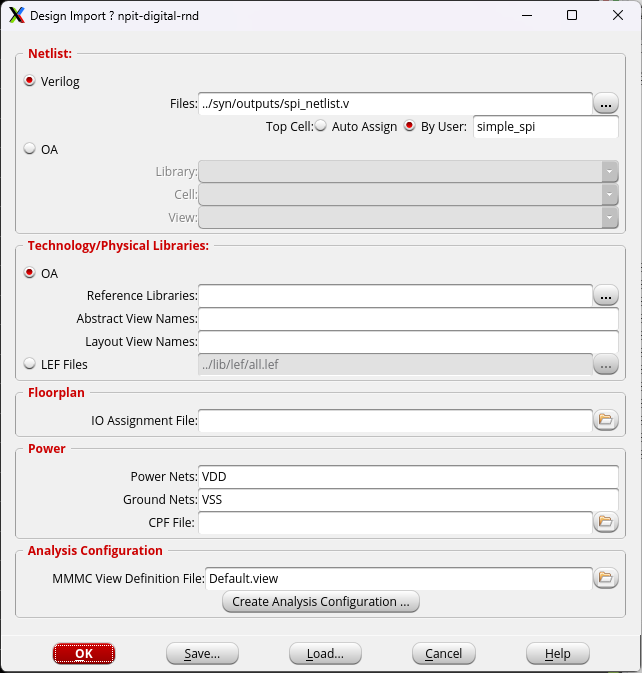This screenshot has width=642, height=673.
Task: Edit the Power Nets VDD field
Action: [x=408, y=477]
